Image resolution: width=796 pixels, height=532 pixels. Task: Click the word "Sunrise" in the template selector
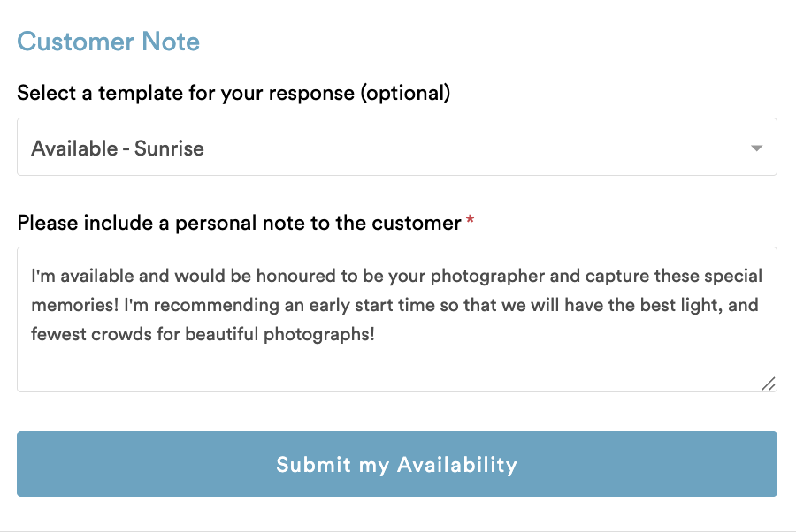[169, 148]
